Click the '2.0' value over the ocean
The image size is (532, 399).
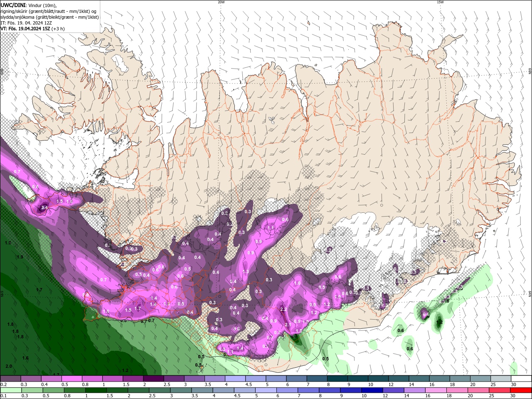pyautogui.click(x=9, y=366)
